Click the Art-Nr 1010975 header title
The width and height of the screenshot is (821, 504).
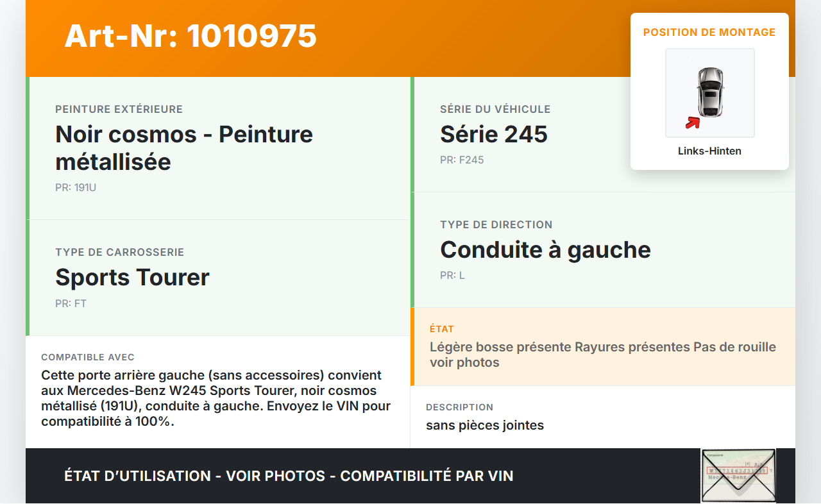(x=190, y=36)
